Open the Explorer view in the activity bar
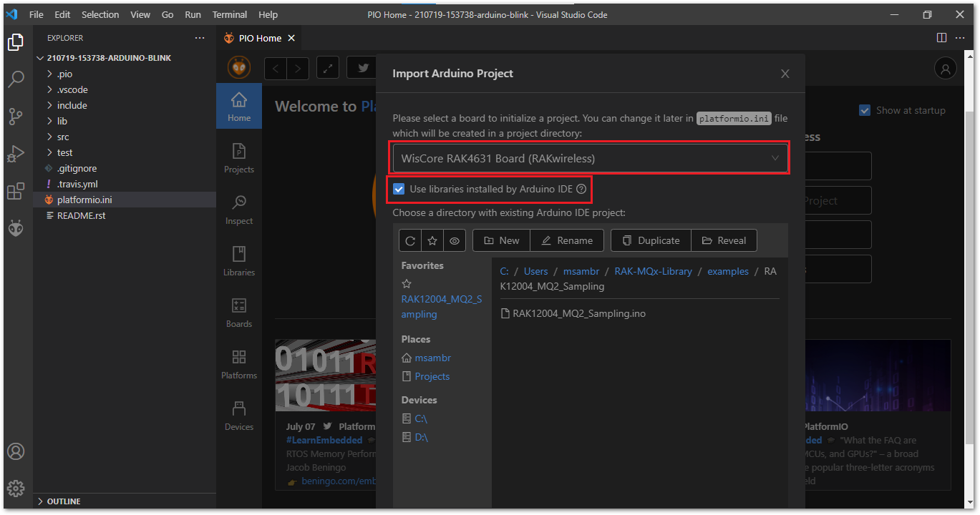The image size is (980, 515). (16, 42)
